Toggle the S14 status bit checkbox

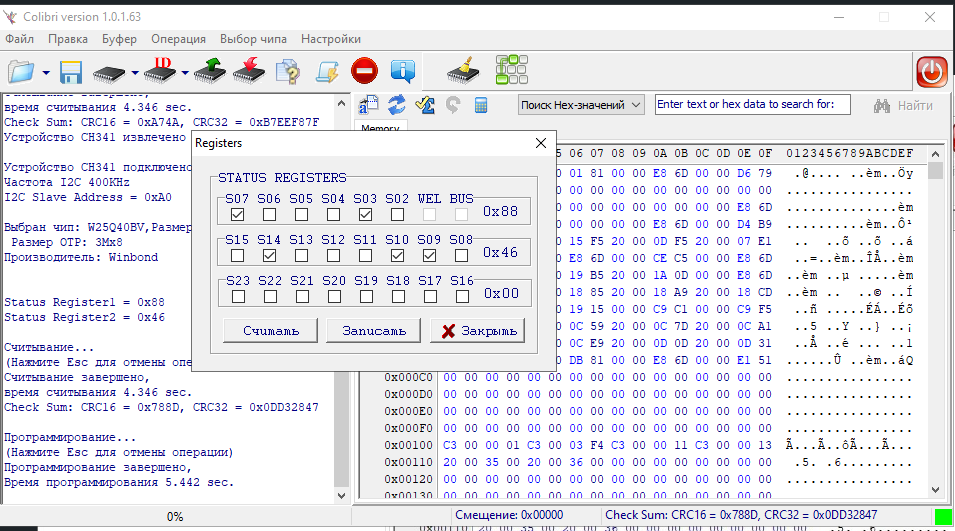269,255
